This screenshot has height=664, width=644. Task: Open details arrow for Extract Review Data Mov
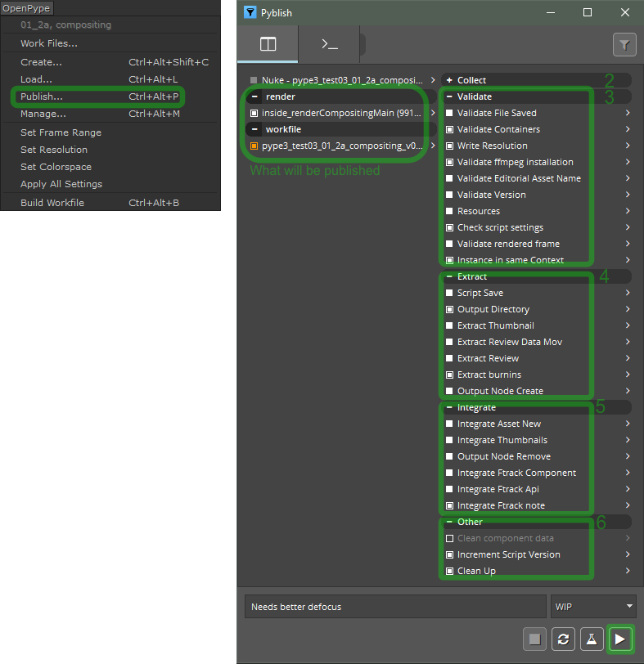[628, 342]
